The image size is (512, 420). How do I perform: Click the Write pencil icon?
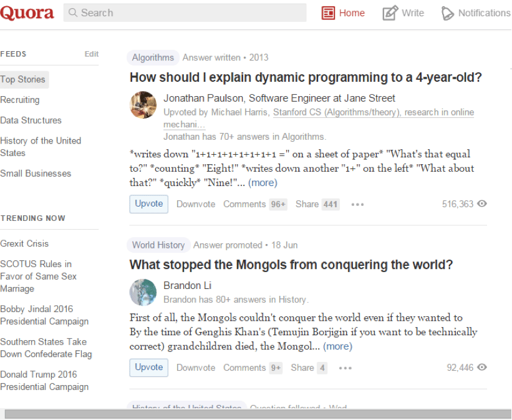(390, 13)
